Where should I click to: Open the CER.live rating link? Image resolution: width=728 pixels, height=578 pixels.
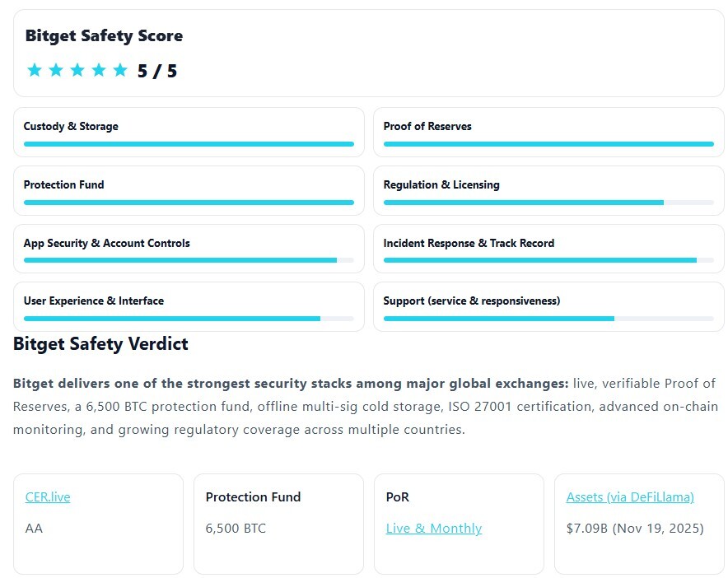47,496
